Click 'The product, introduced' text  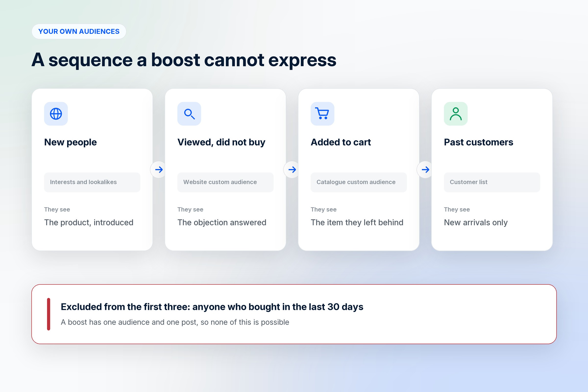point(89,222)
